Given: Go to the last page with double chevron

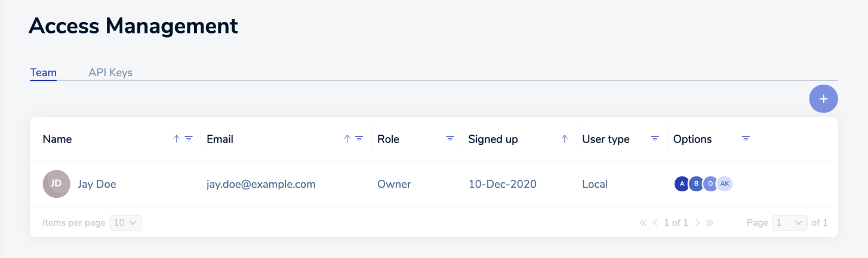Looking at the screenshot, I should (x=710, y=223).
